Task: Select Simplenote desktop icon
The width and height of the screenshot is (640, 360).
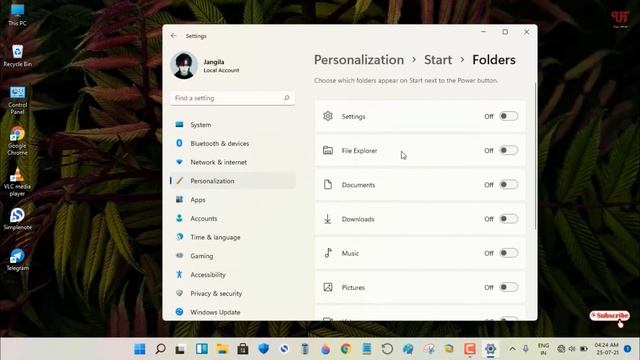Action: pyautogui.click(x=18, y=219)
